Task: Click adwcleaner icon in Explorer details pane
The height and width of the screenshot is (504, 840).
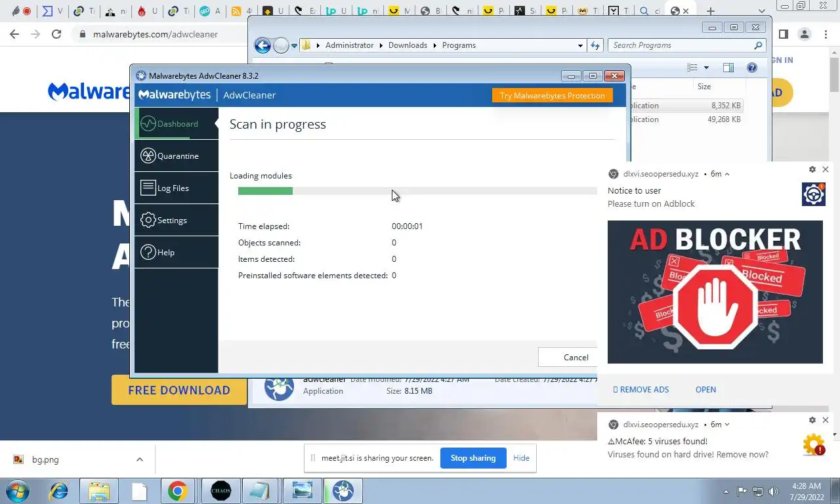Action: [279, 387]
